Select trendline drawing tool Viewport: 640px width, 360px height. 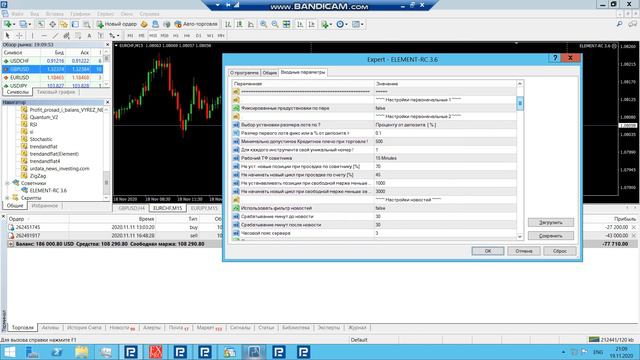pos(55,36)
